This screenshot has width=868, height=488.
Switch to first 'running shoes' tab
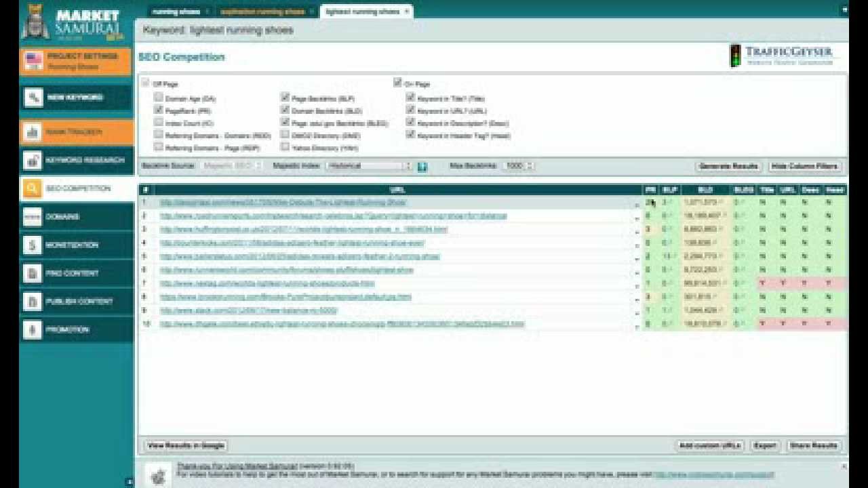click(x=176, y=12)
